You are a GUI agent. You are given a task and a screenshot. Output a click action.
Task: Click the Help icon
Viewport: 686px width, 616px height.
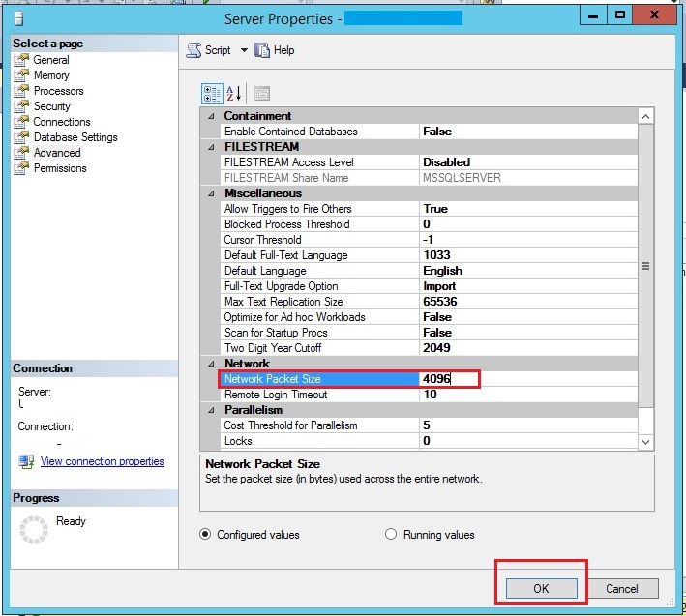click(262, 50)
